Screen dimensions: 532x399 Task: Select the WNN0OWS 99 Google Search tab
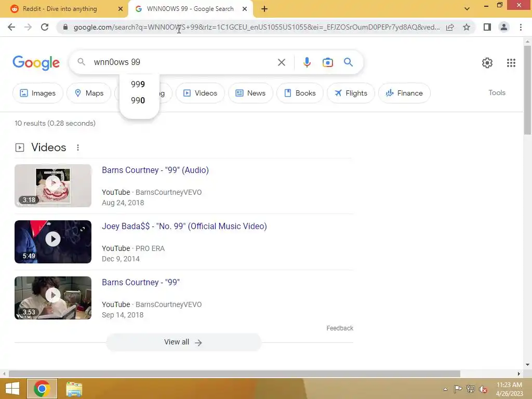click(x=190, y=9)
